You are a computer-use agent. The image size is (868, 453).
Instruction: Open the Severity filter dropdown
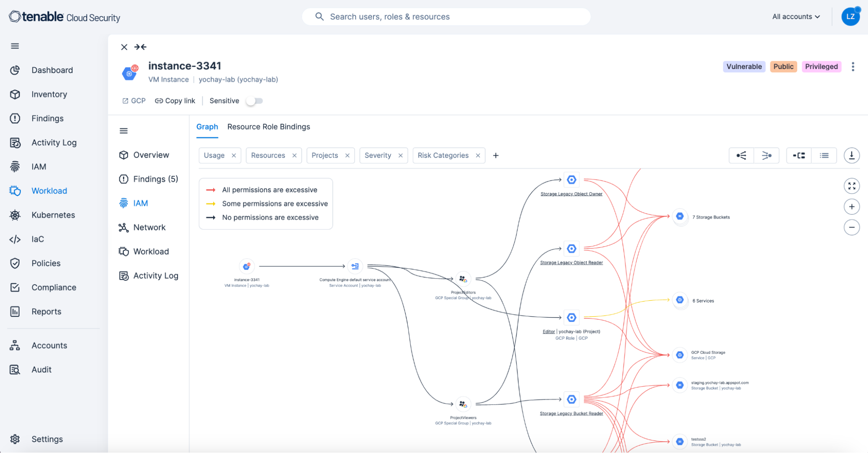(x=378, y=155)
